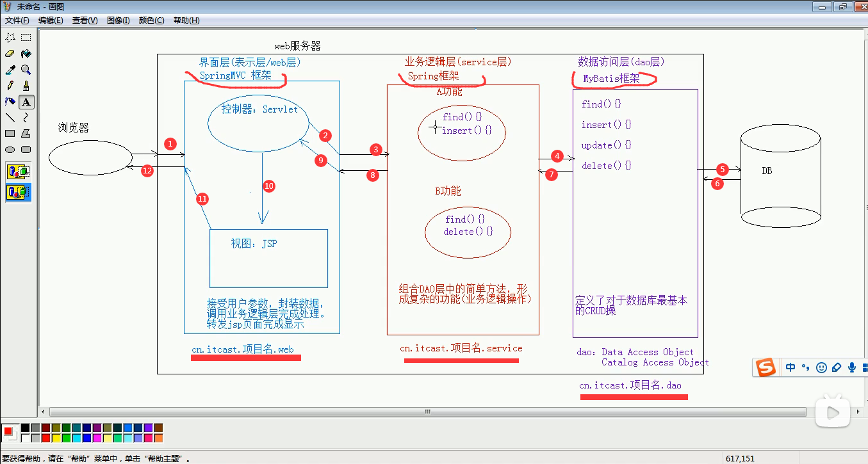Pick the dark gray color swatch
The width and height of the screenshot is (868, 464).
(x=35, y=428)
